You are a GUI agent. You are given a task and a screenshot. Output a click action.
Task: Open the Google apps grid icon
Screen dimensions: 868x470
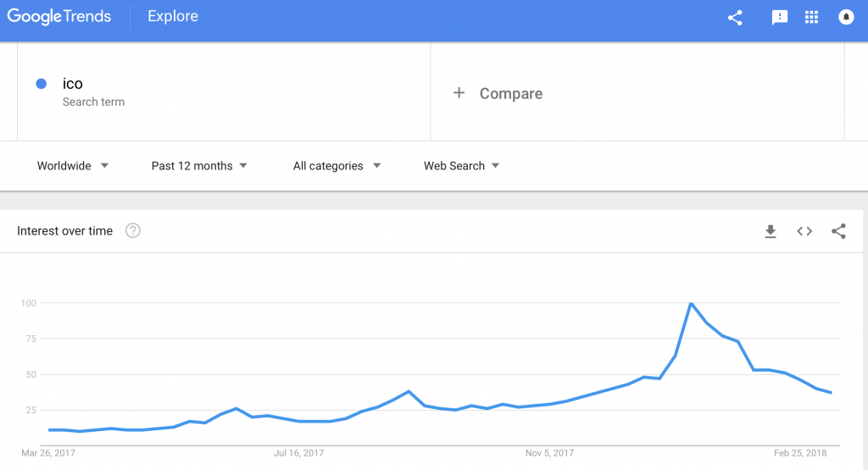[x=811, y=18]
